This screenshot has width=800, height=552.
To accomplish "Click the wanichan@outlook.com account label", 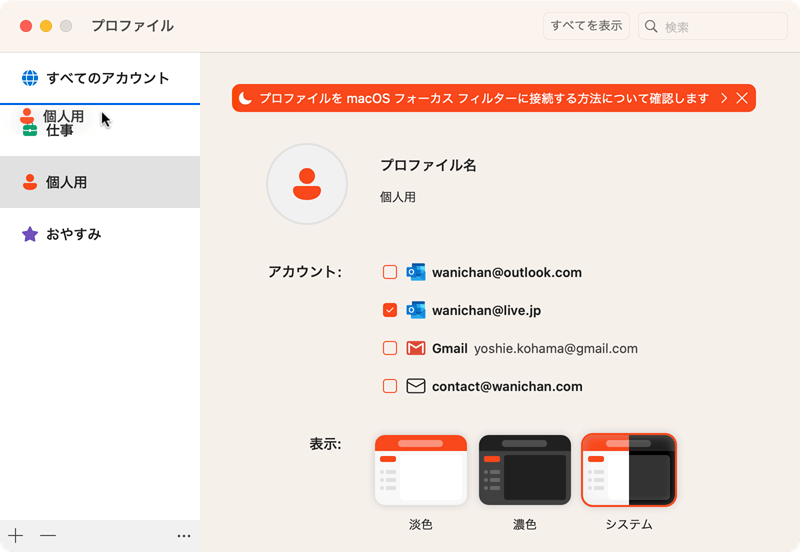I will pyautogui.click(x=507, y=272).
